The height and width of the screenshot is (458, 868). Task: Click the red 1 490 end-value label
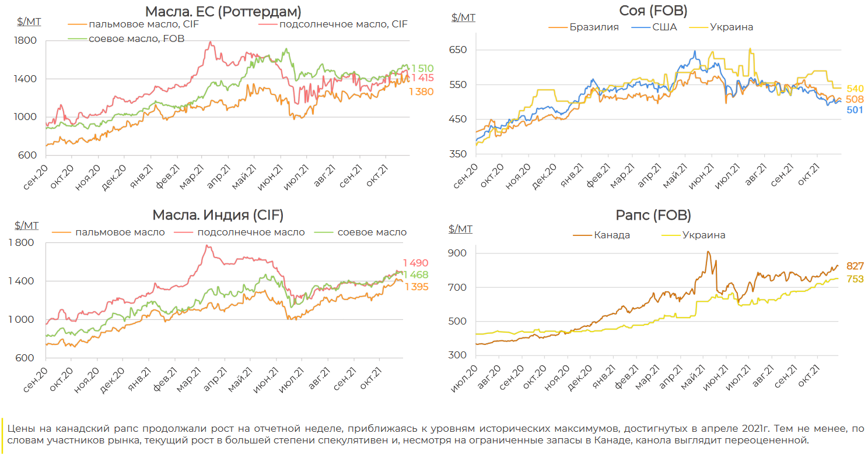click(x=415, y=263)
